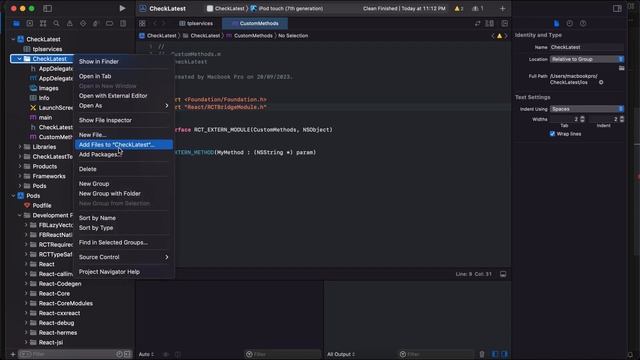Open the All Output dropdown
Viewport: 640px width, 360px height.
341,354
